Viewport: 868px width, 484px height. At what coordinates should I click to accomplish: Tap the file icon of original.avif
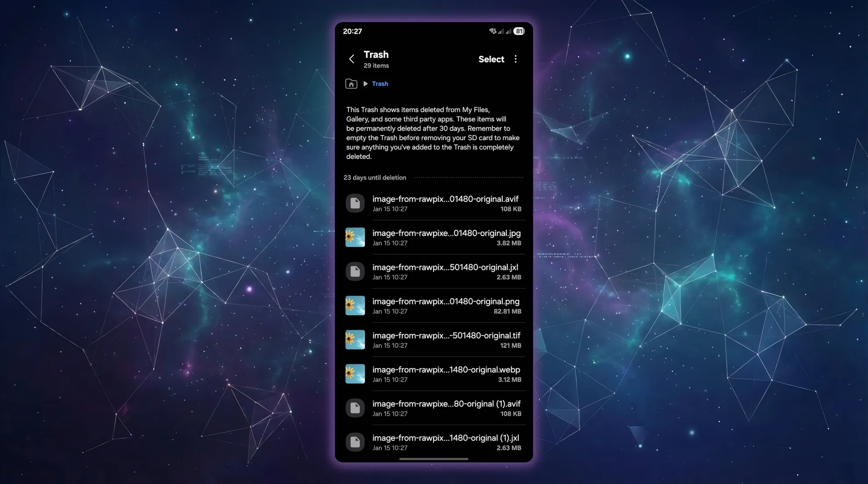[x=355, y=203]
